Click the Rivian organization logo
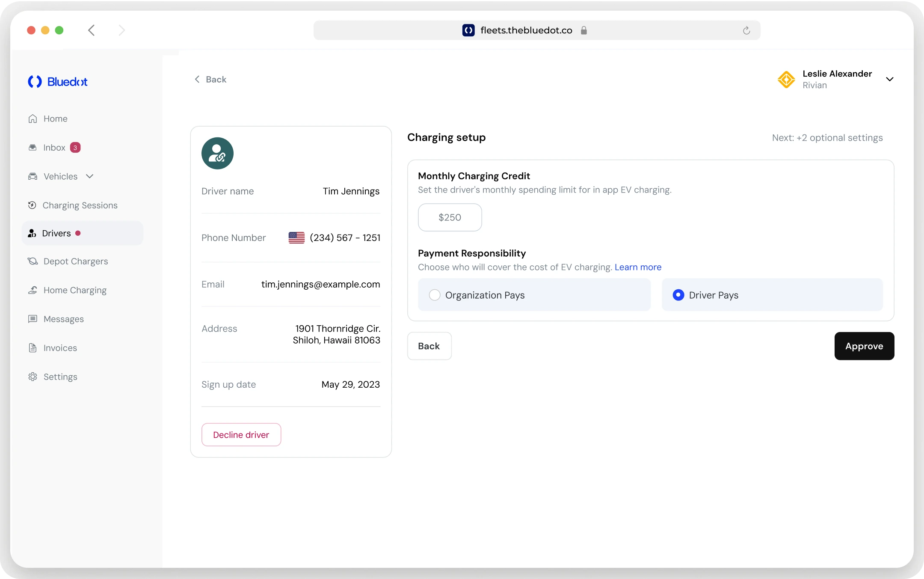Image resolution: width=924 pixels, height=579 pixels. tap(786, 80)
